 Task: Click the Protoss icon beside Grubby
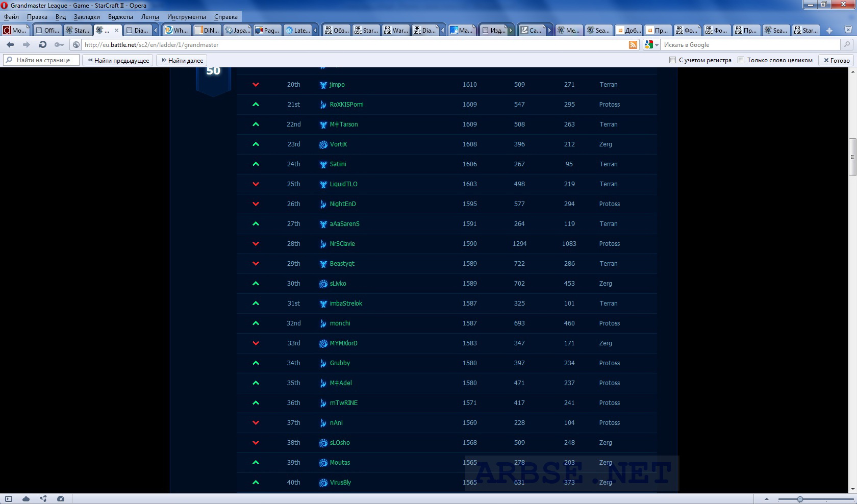point(323,364)
